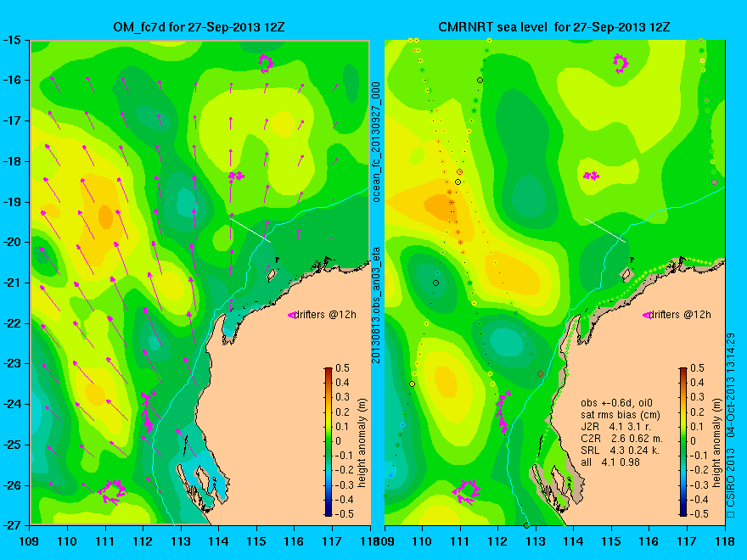This screenshot has height=560, width=747.
Task: Click the white transect line in right map
Action: (x=605, y=230)
